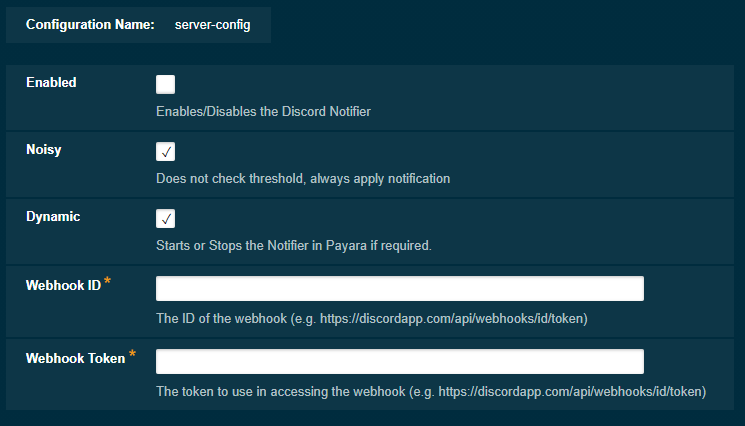Click the 'Starts or Stops the Notifier' description

[x=293, y=246]
